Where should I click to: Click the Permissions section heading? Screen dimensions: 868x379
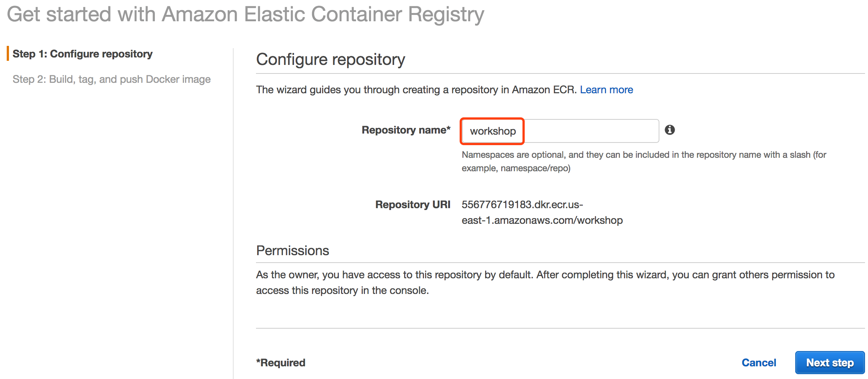(293, 251)
